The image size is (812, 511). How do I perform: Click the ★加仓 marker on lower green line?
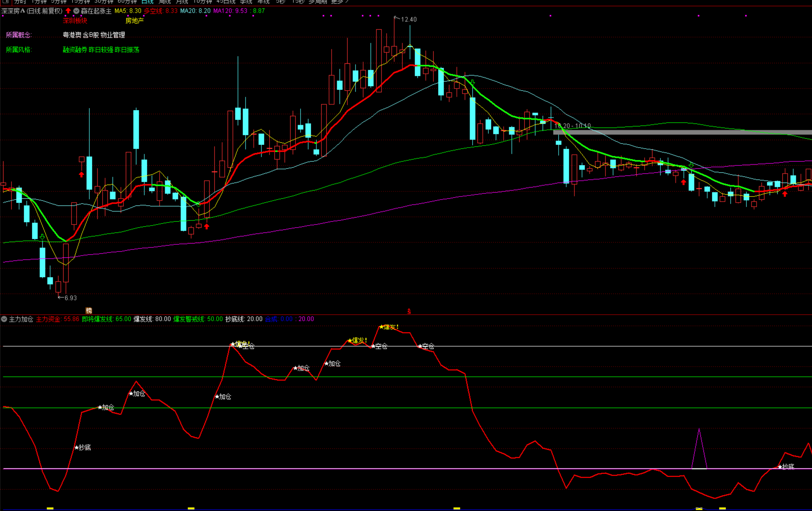click(106, 407)
